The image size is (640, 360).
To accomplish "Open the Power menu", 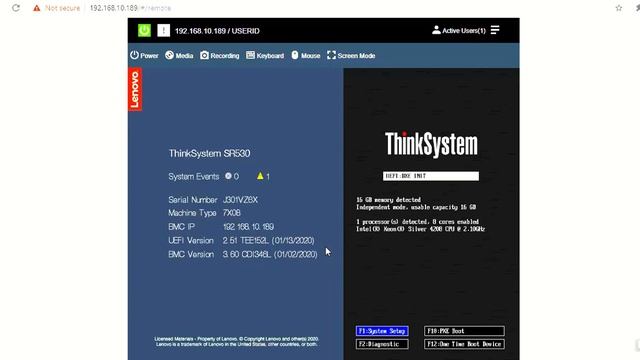I will (x=144, y=56).
